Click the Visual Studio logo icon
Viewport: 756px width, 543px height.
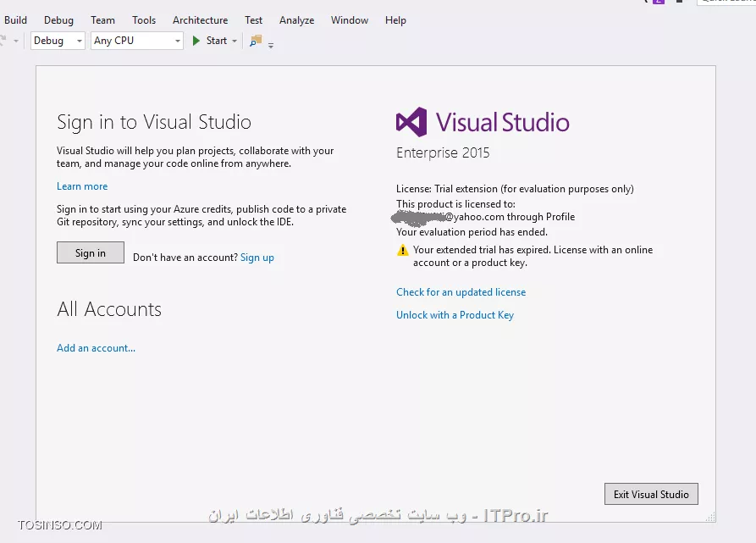411,121
